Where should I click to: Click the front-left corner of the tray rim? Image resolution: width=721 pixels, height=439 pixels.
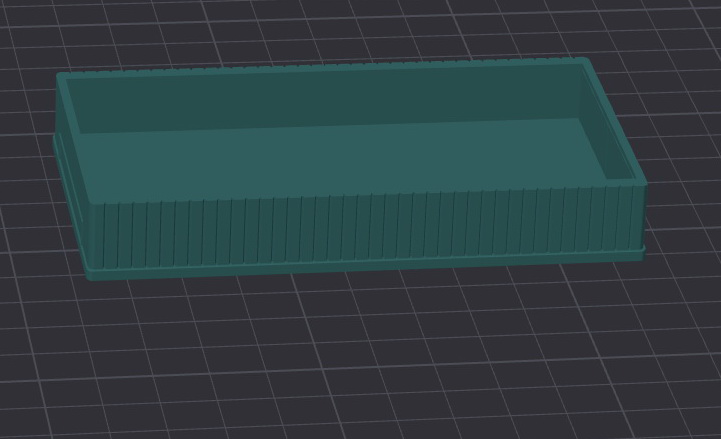coord(96,204)
